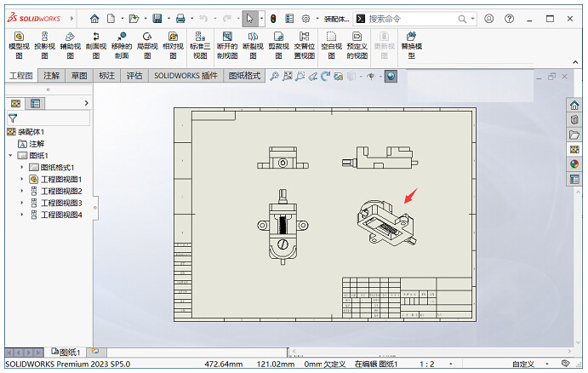Select the 图纸1 sheet tab at bottom
Screen dimensions: 588x373
pyautogui.click(x=66, y=352)
